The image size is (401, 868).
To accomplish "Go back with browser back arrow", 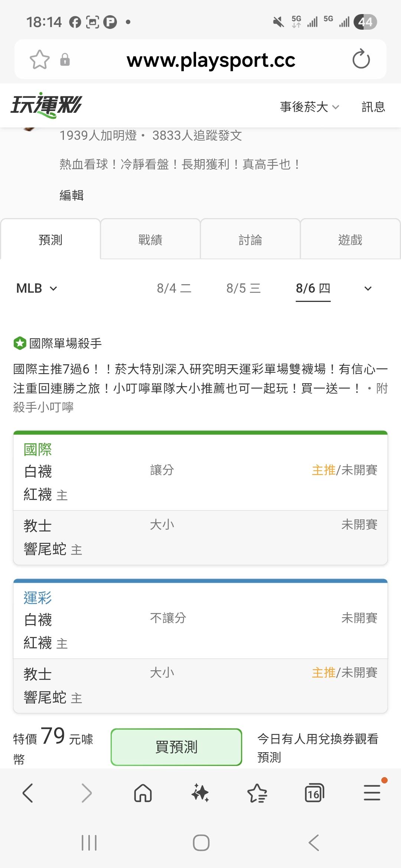I will pyautogui.click(x=28, y=793).
